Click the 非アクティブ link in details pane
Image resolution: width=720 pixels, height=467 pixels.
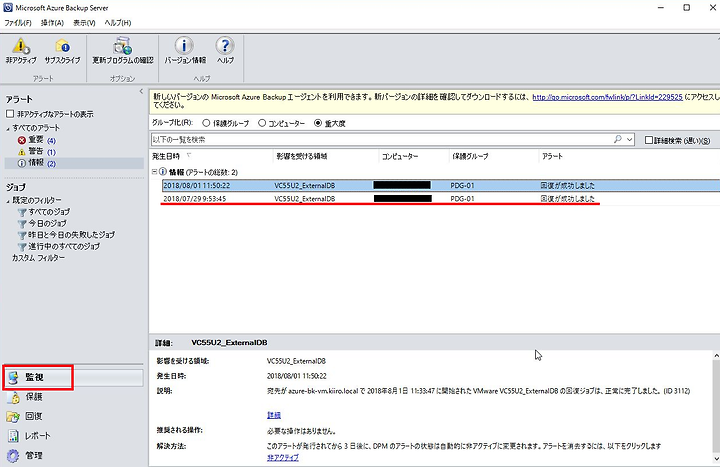[283, 457]
